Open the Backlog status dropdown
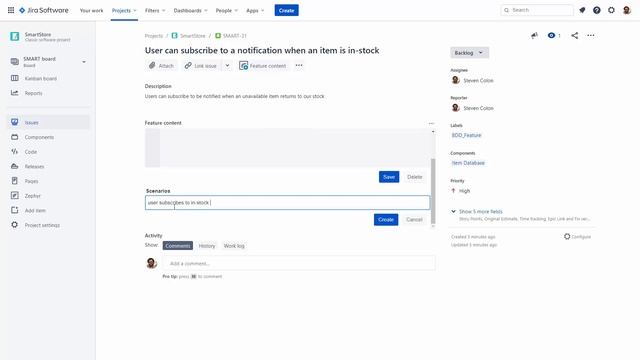Viewport: 640px width, 360px height. [x=469, y=53]
